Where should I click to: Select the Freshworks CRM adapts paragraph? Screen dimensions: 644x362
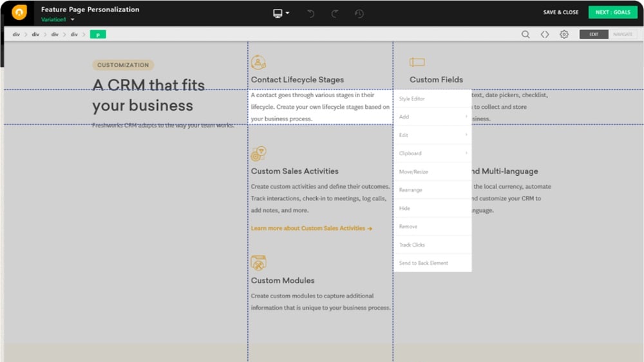[x=163, y=126]
